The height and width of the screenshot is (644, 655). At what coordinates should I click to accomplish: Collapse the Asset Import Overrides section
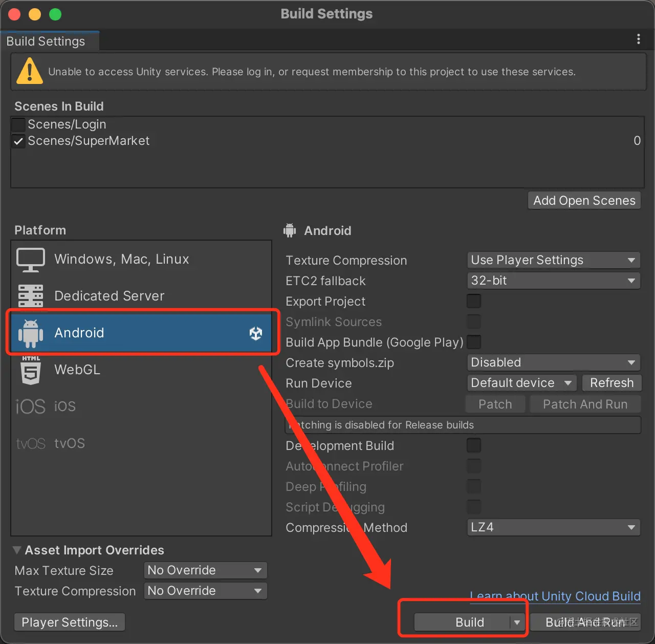click(x=17, y=550)
